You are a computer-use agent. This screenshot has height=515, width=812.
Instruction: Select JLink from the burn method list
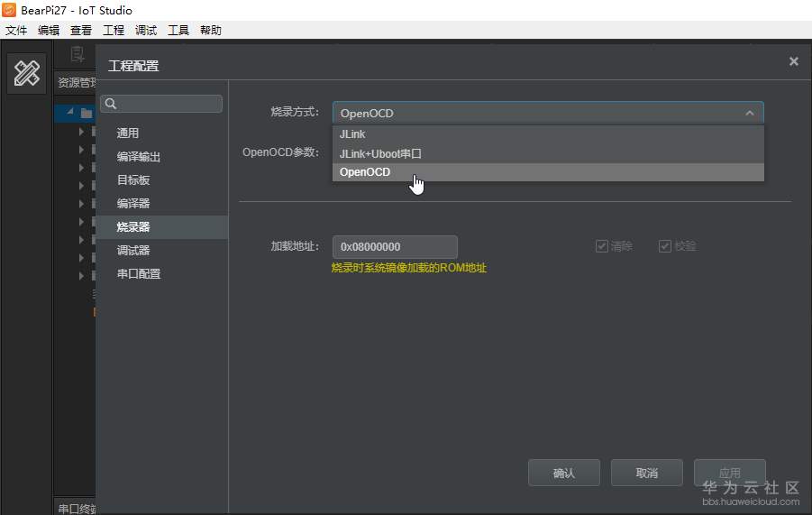click(548, 134)
